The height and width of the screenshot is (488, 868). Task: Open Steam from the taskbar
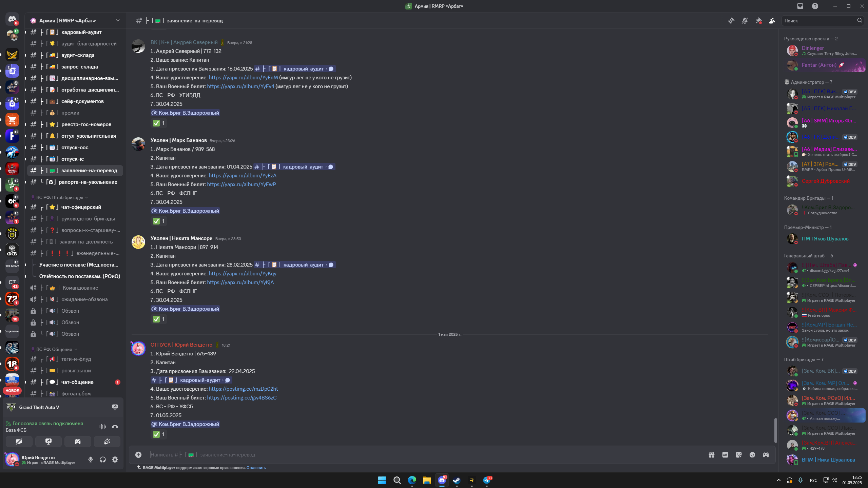[x=457, y=480]
